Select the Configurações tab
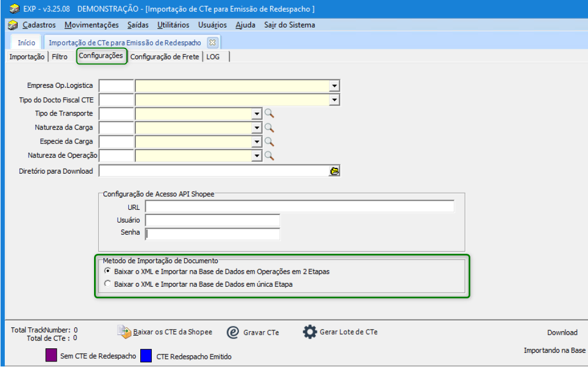The height and width of the screenshot is (367, 588). [x=101, y=55]
